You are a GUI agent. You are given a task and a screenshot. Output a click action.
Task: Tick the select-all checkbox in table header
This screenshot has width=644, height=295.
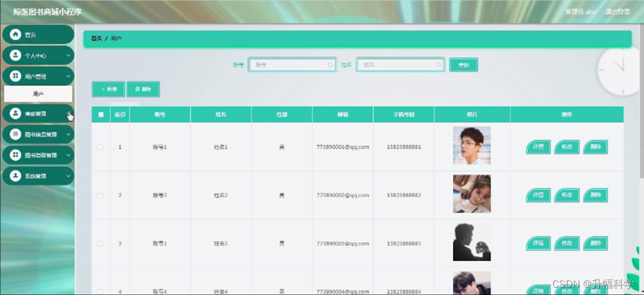[101, 115]
